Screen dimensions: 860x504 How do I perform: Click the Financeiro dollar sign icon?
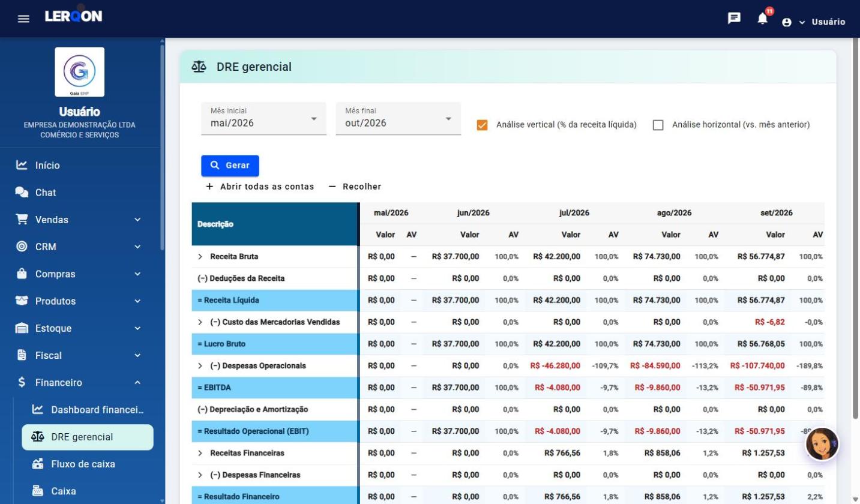click(22, 382)
